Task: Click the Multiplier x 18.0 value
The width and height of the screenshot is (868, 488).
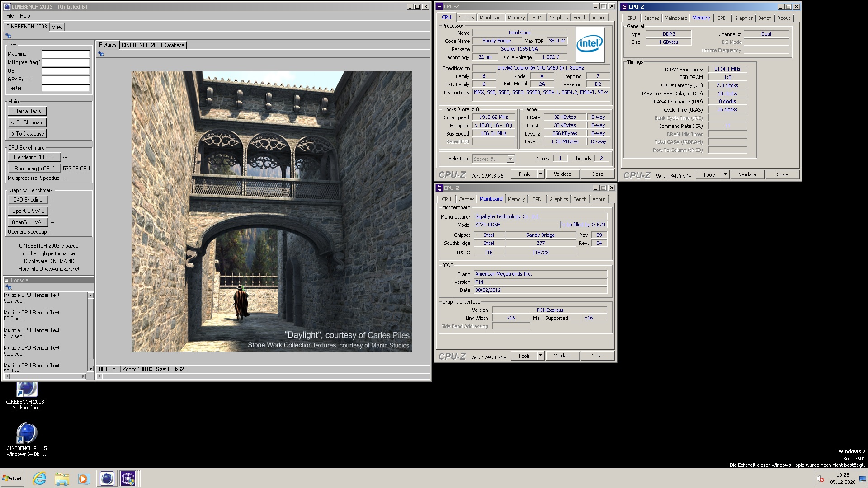Action: [494, 125]
